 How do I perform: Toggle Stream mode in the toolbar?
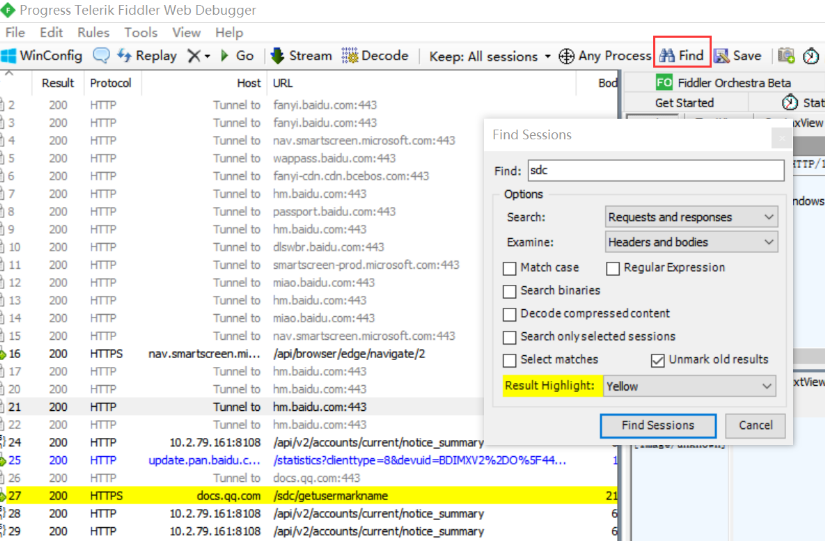click(x=301, y=56)
